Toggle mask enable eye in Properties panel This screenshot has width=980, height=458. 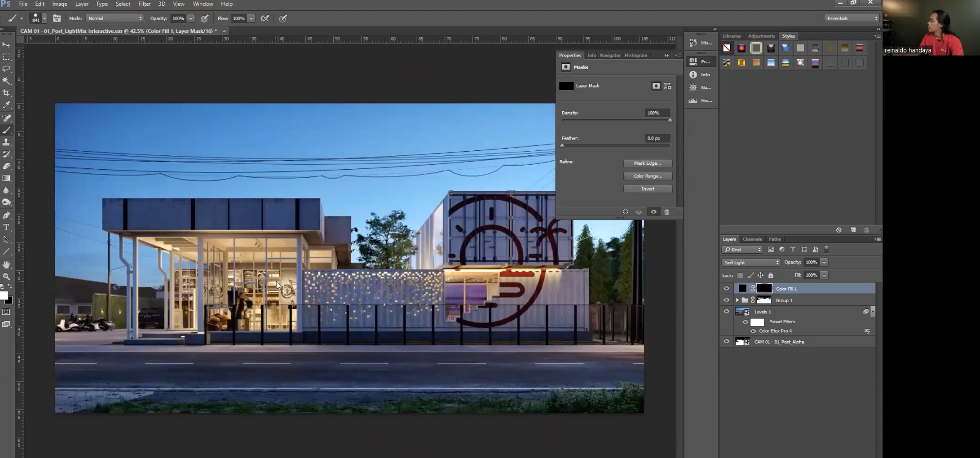654,212
